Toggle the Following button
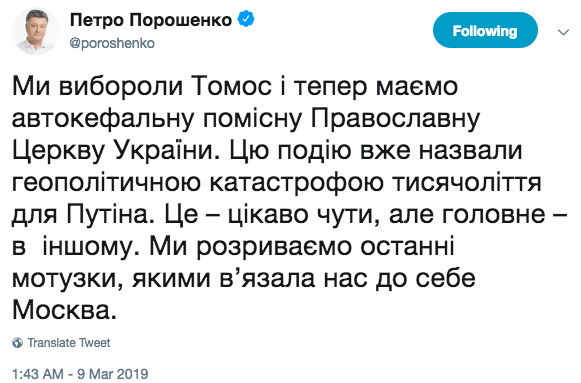Image resolution: width=581 pixels, height=383 pixels. pyautogui.click(x=485, y=30)
